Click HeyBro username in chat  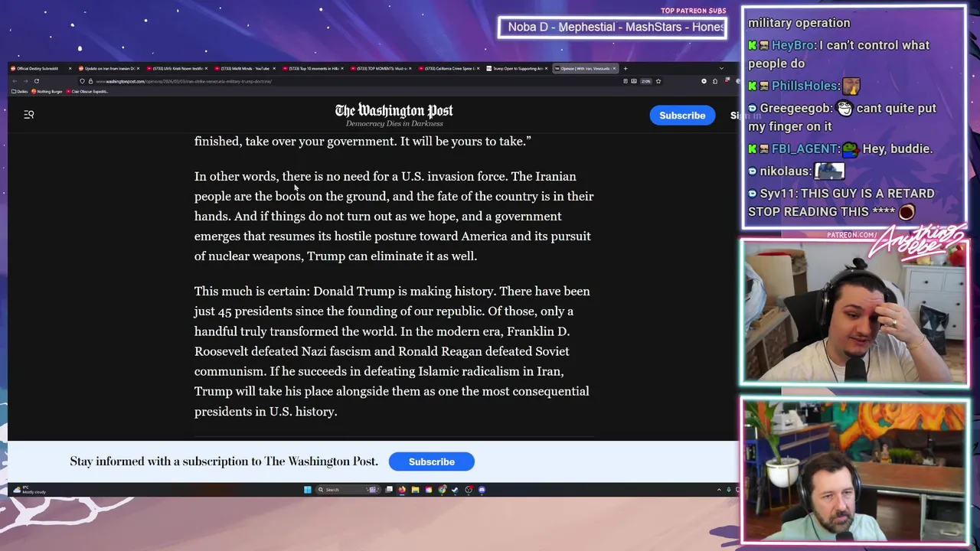(x=792, y=45)
